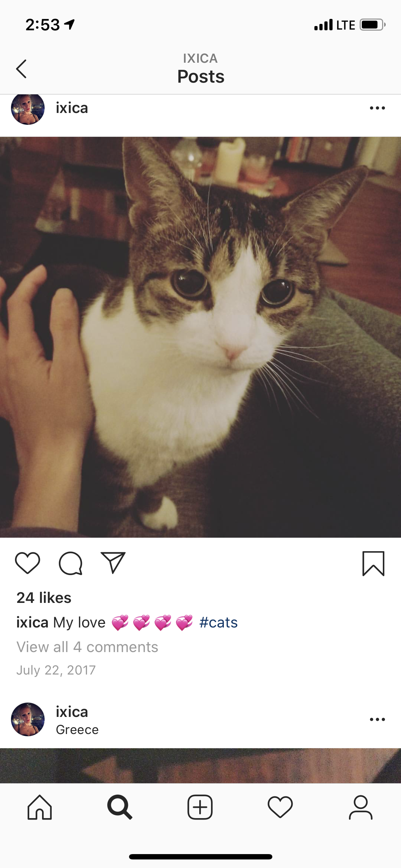This screenshot has height=868, width=401.
Task: Share the cat post via the paper plane icon
Action: point(113,563)
